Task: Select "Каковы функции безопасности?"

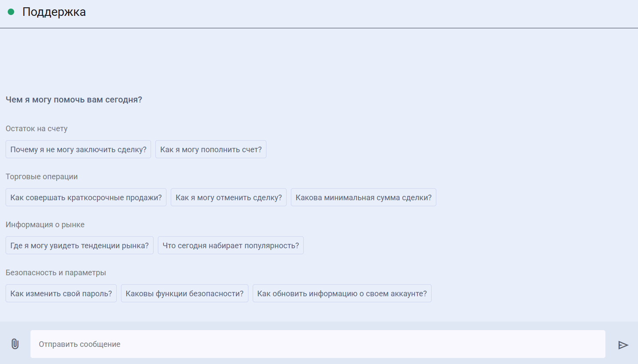Action: (x=184, y=293)
